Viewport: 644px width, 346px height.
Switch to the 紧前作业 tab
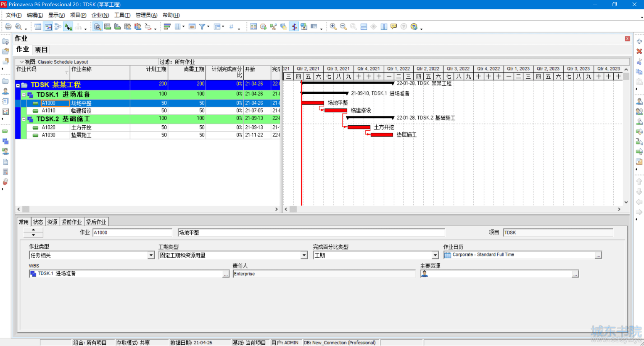click(71, 222)
